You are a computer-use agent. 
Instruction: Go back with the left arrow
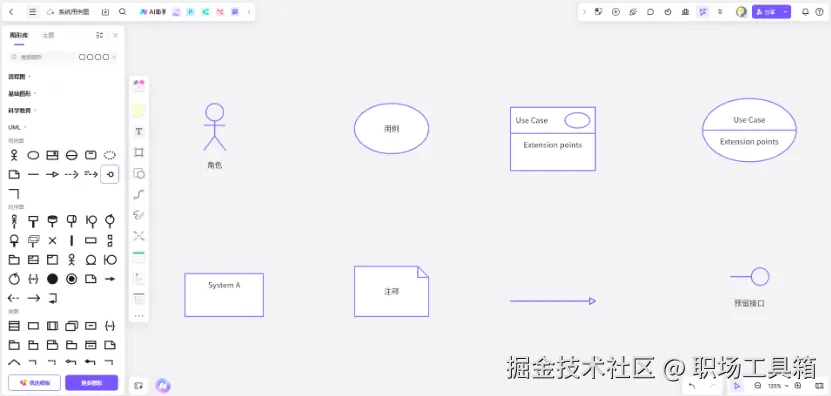tap(12, 12)
